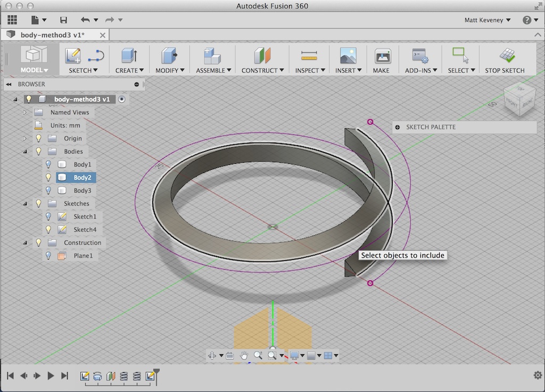Toggle Plane1 visibility light bulb
545x392 pixels.
pyautogui.click(x=48, y=255)
